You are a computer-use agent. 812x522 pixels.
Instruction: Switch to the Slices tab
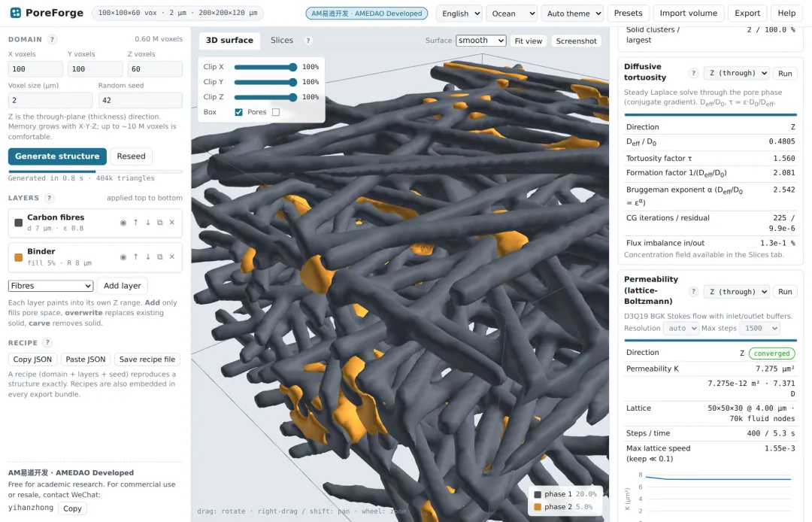(x=282, y=41)
